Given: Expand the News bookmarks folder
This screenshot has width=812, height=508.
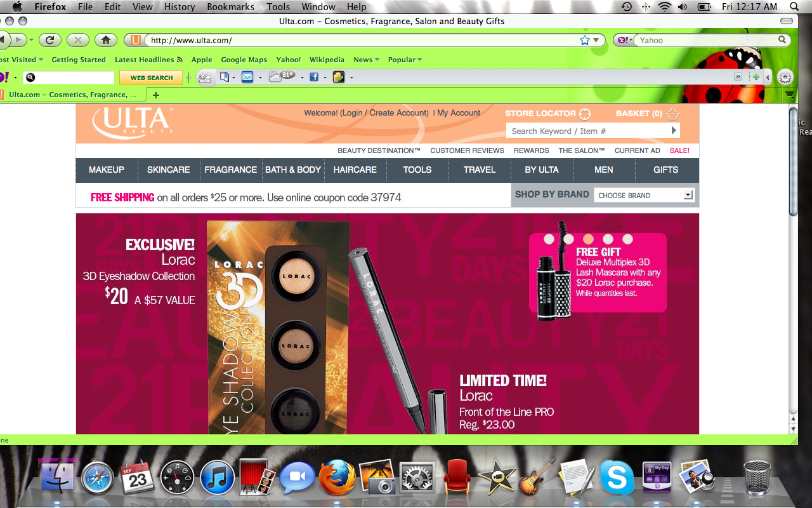Looking at the screenshot, I should tap(366, 60).
